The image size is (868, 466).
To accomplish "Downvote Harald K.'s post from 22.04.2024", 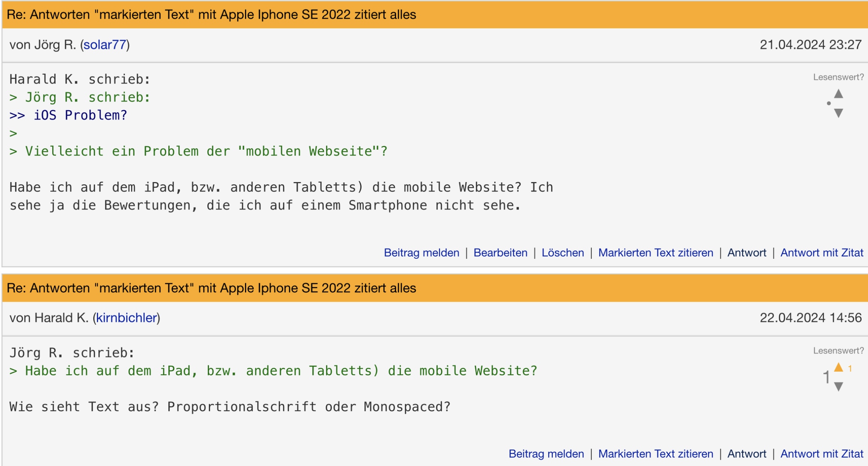I will [x=838, y=386].
